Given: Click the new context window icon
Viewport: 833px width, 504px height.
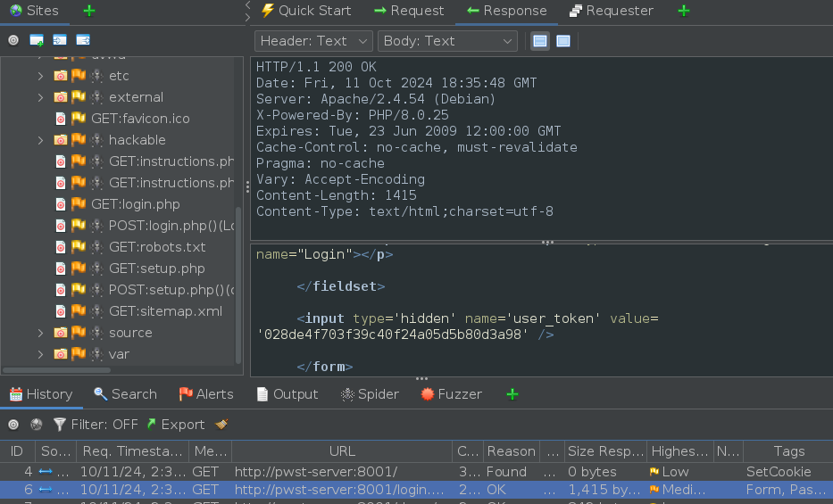Looking at the screenshot, I should 37,40.
